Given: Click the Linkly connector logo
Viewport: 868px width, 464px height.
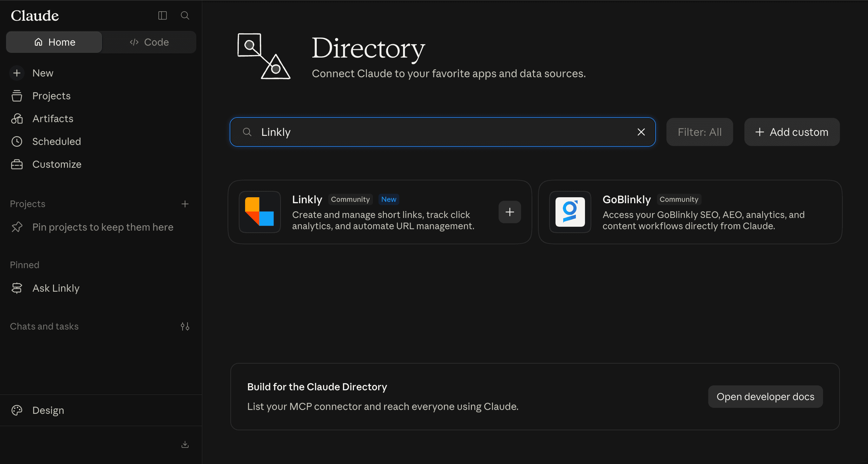Looking at the screenshot, I should coord(259,212).
